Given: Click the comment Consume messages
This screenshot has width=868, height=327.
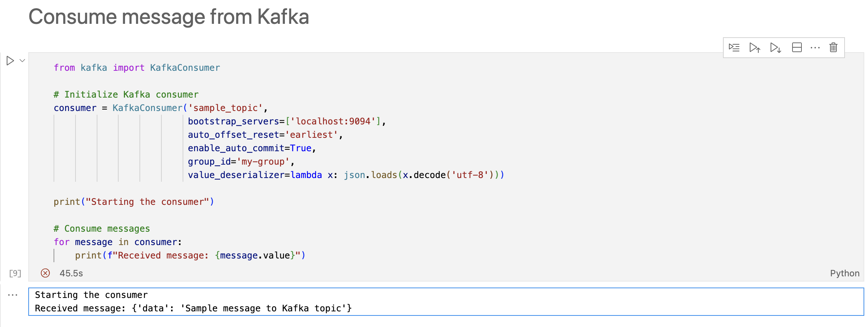Looking at the screenshot, I should tap(102, 229).
